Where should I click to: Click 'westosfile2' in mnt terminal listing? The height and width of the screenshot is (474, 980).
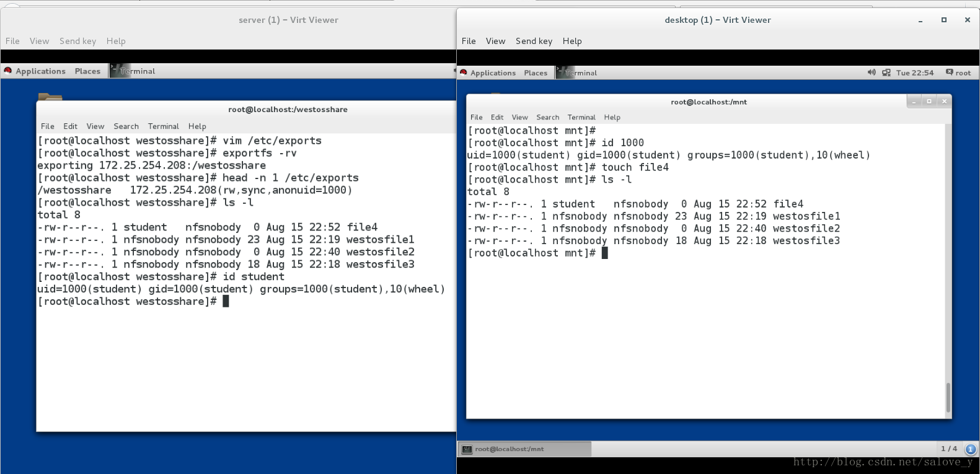(806, 229)
